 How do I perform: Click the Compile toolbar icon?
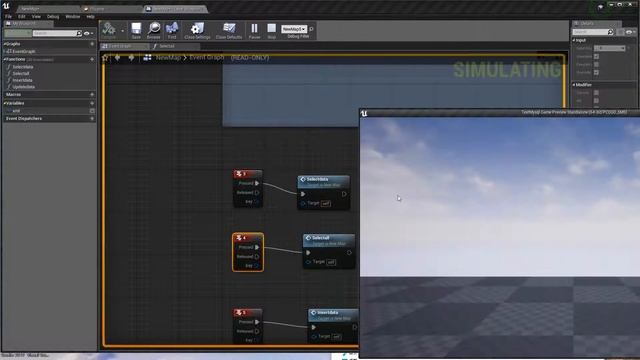(x=109, y=30)
